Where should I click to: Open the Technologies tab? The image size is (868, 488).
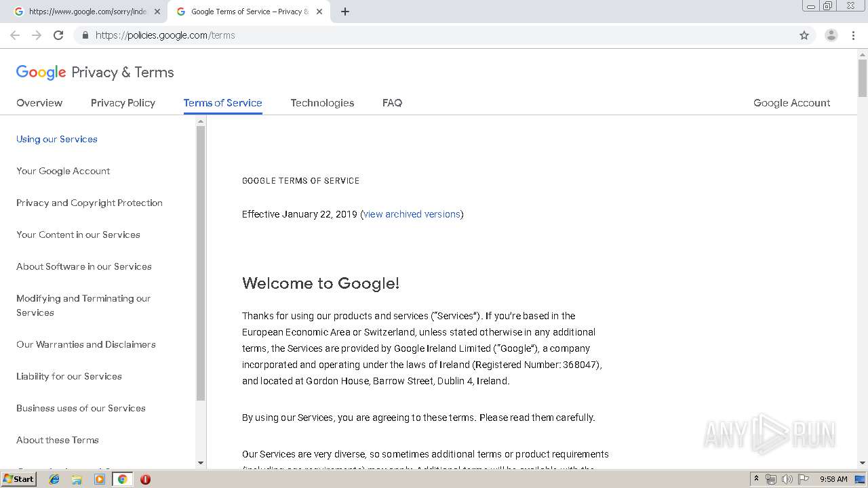coord(322,103)
